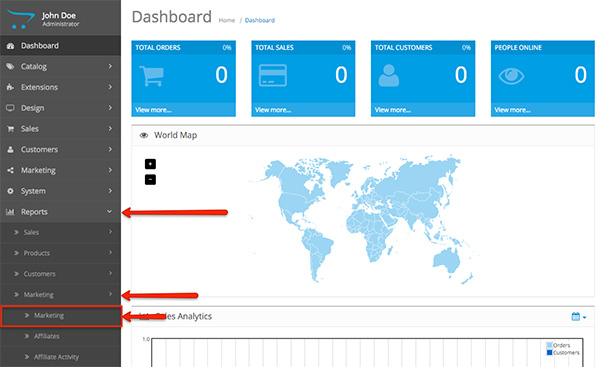
Task: Click Australia on the world map
Action: tap(447, 260)
